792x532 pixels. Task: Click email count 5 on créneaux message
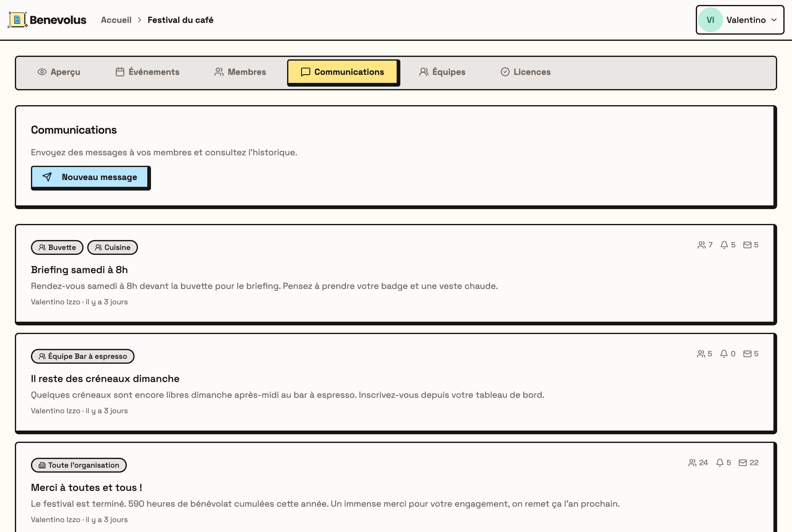pos(751,354)
